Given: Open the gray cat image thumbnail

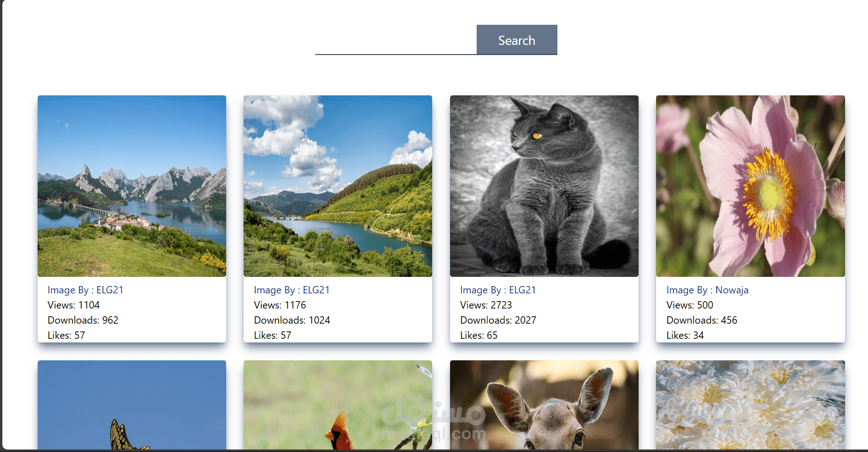Looking at the screenshot, I should [x=544, y=186].
